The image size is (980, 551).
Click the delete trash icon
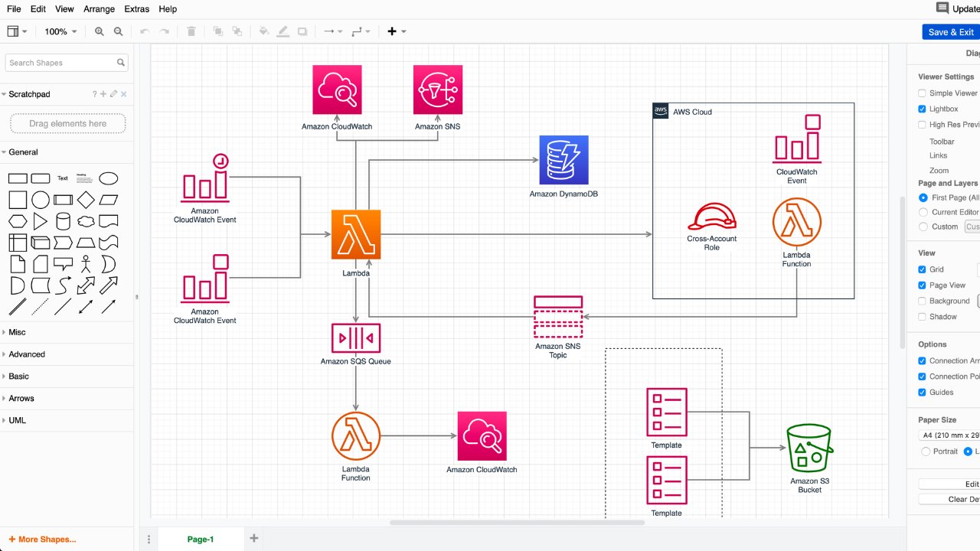click(191, 31)
